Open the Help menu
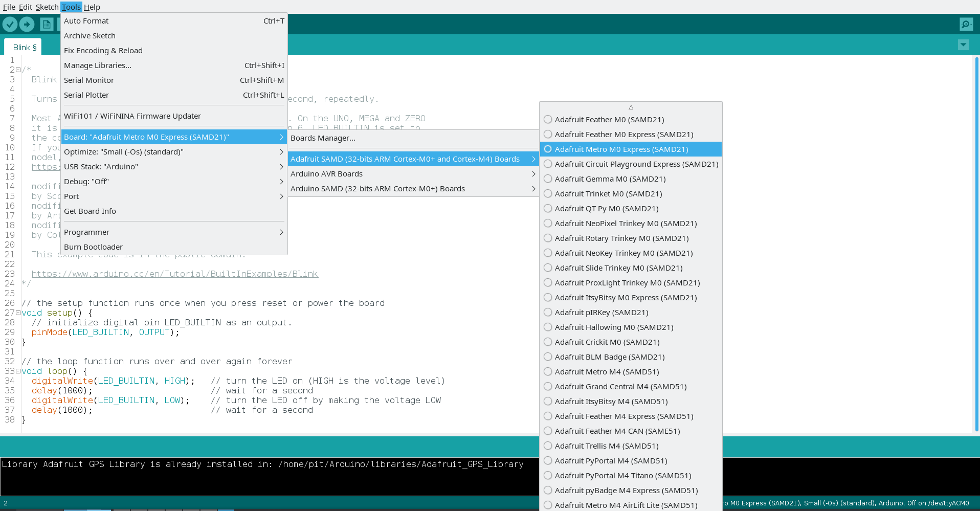 92,7
